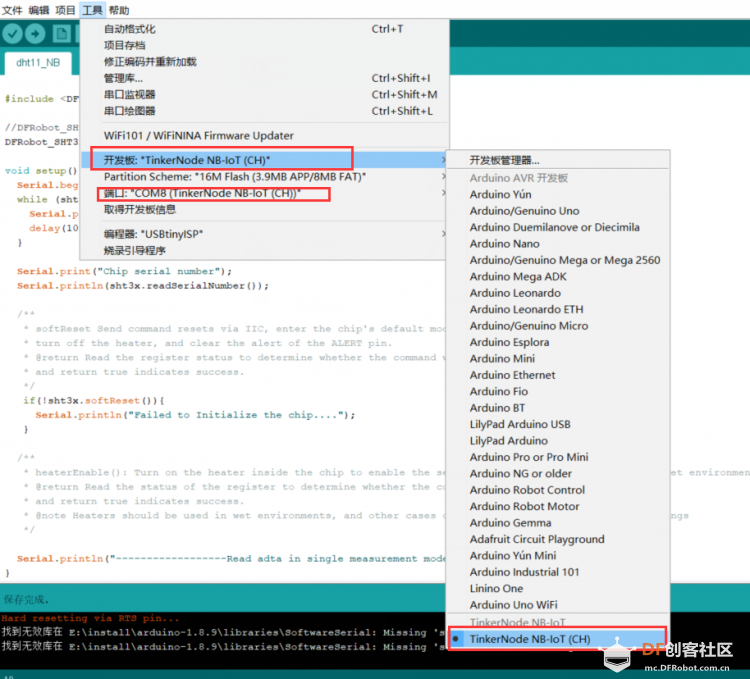Click the 'Failed to Initialize the chip' line

195,415
